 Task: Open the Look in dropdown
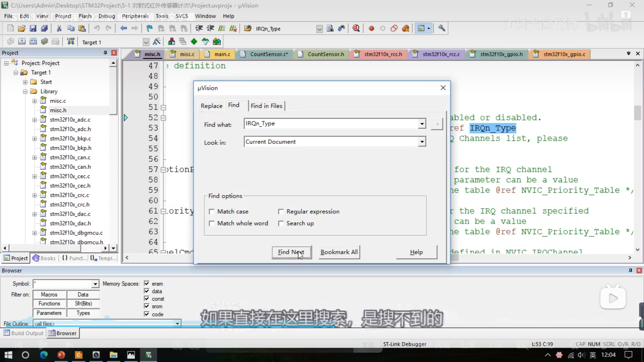[x=422, y=142]
